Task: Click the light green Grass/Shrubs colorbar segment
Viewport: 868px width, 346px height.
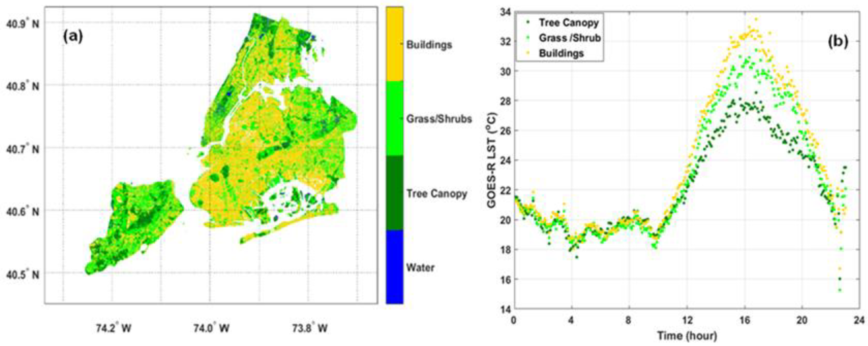Action: 395,118
